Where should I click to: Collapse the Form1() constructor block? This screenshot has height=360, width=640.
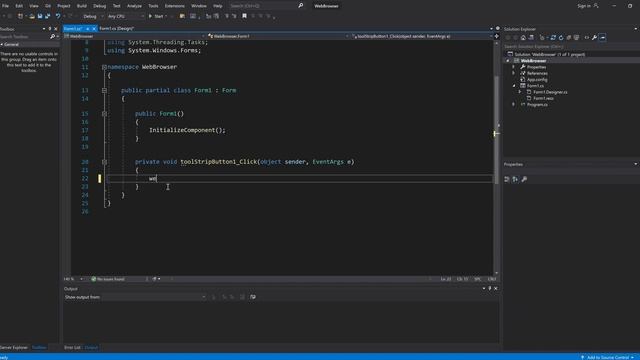(x=104, y=113)
